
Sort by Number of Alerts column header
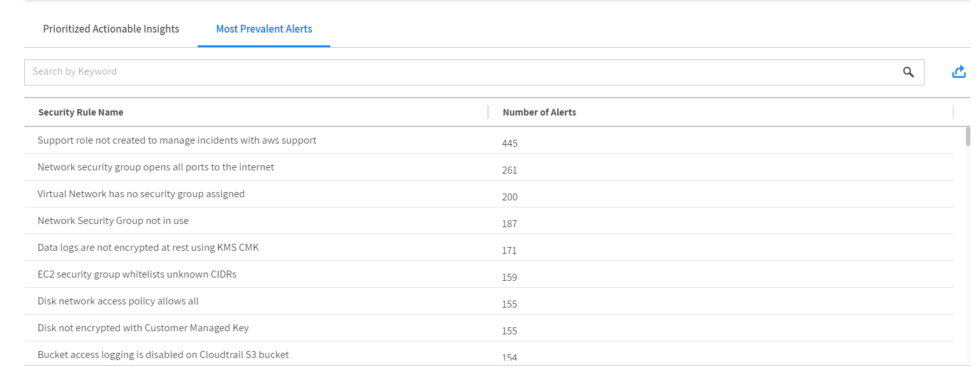pos(539,112)
